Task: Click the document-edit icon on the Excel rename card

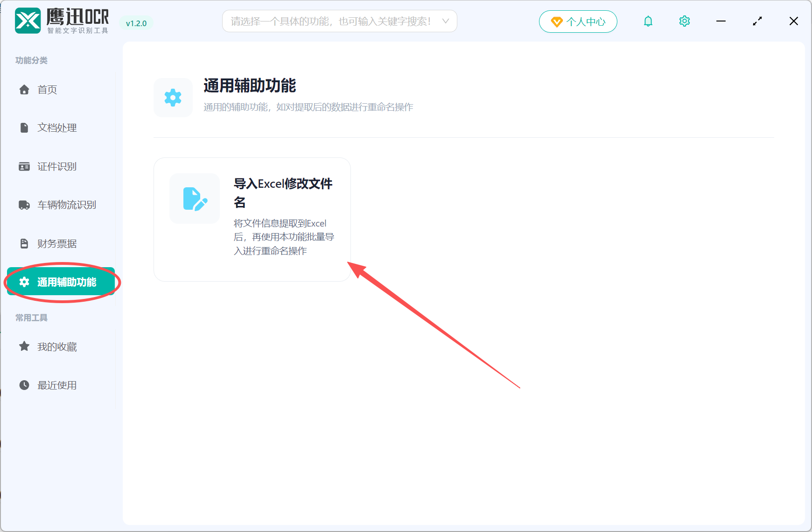Action: point(195,199)
